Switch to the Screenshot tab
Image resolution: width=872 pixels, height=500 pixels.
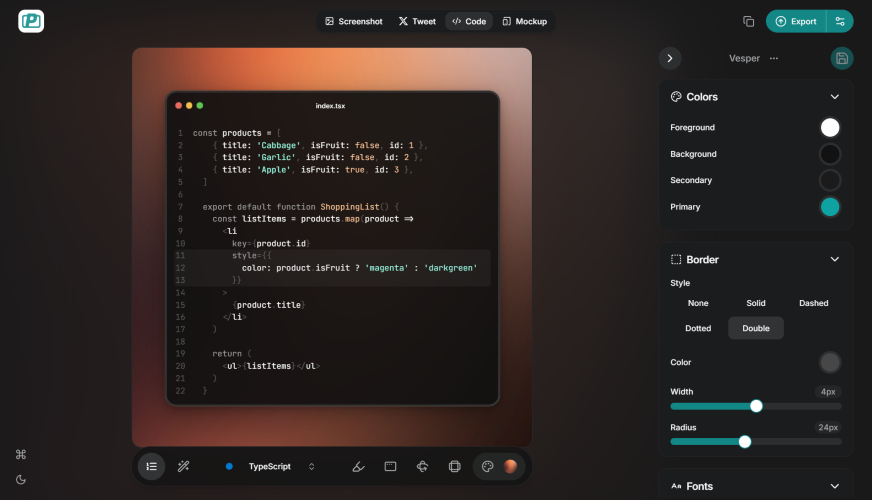[x=354, y=21]
